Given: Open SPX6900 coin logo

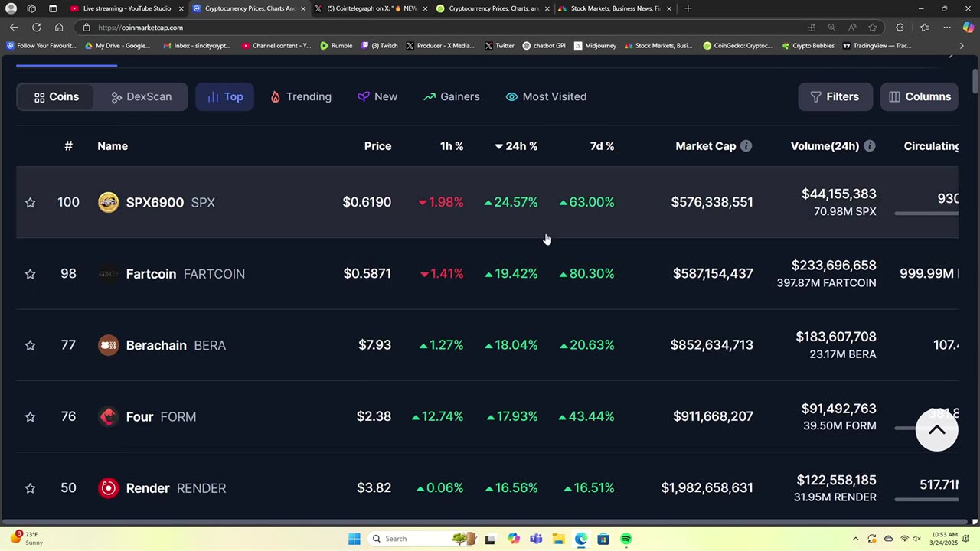Looking at the screenshot, I should 109,202.
